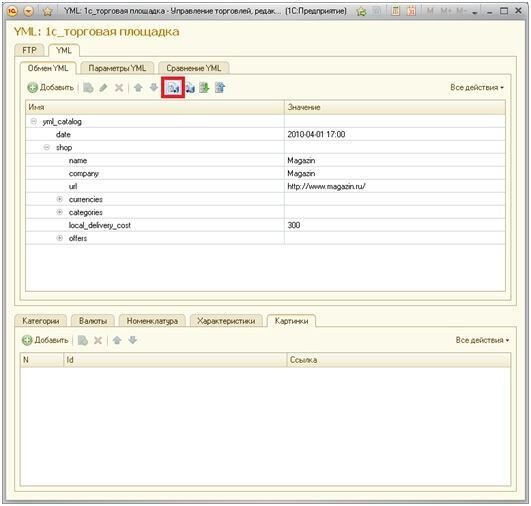Click the green arrow export icon
This screenshot has height=506, width=531.
pyautogui.click(x=204, y=88)
